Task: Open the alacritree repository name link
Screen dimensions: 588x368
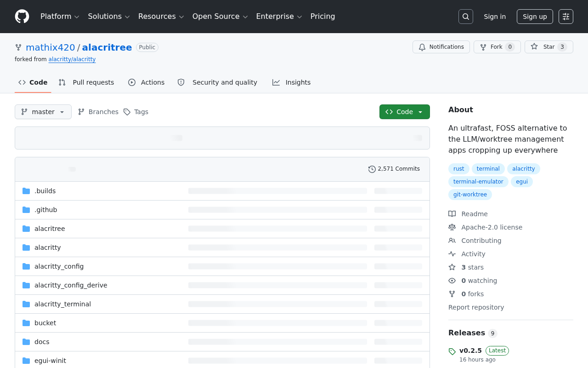Action: pyautogui.click(x=107, y=47)
